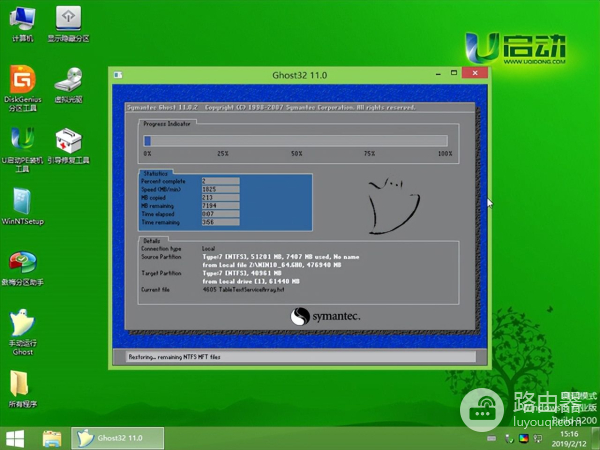Open the all programs folder icon
Screen dimensions: 600x450
pos(23,389)
